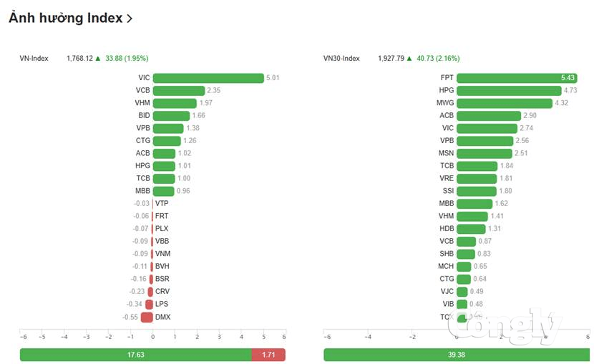
Task: Click the VN30-Index green up-arrow indicator
Action: (x=409, y=58)
